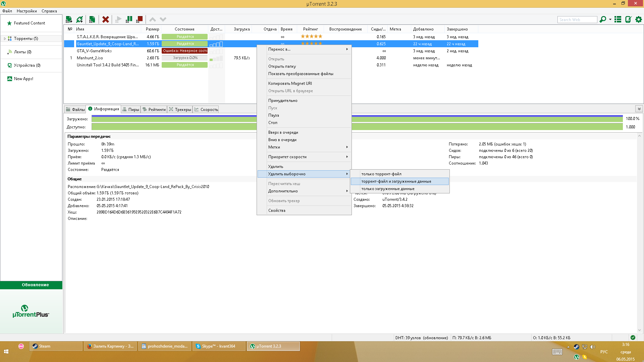Sort by Добавлено column header
This screenshot has height=362, width=644.
(x=428, y=29)
